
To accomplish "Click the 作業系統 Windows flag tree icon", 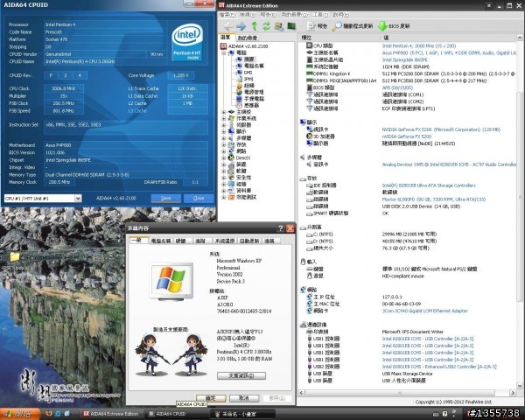I will tap(231, 118).
